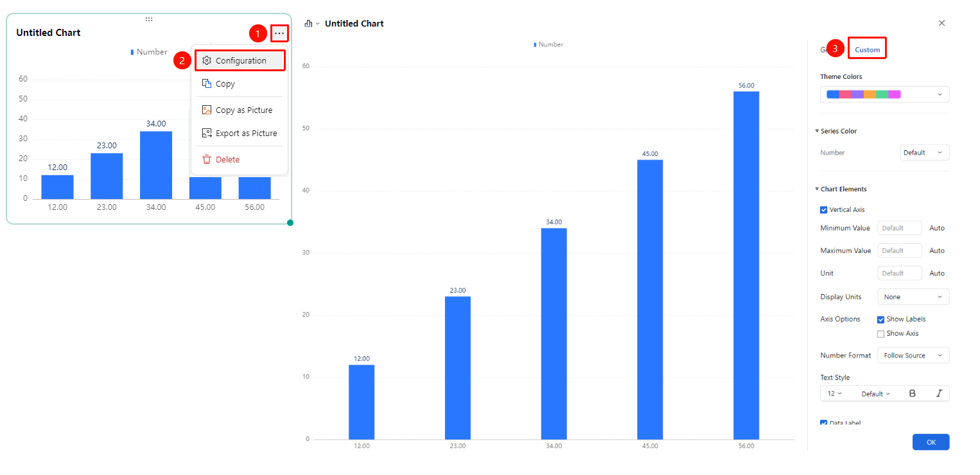
Task: Click the 34.00 bar in the small chart card
Action: 156,165
